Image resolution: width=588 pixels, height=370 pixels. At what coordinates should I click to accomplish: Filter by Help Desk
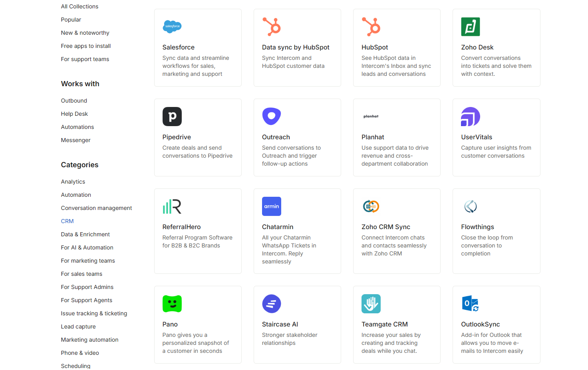coord(74,114)
